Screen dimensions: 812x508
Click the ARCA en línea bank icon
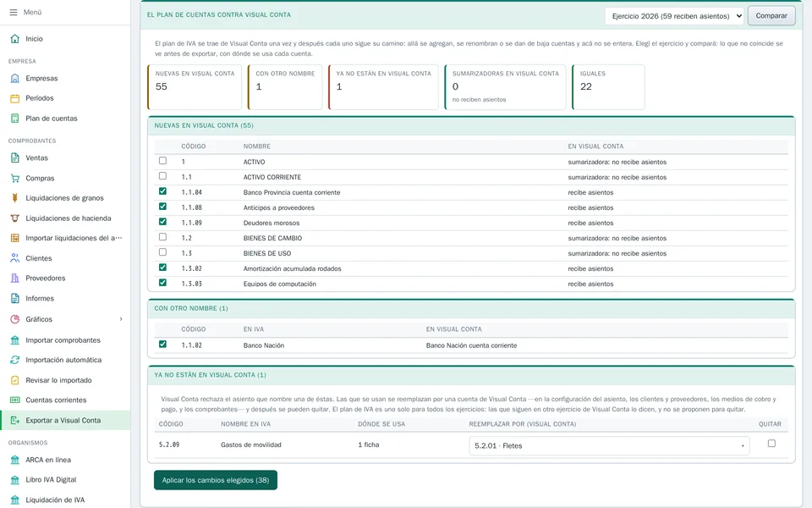(15, 460)
